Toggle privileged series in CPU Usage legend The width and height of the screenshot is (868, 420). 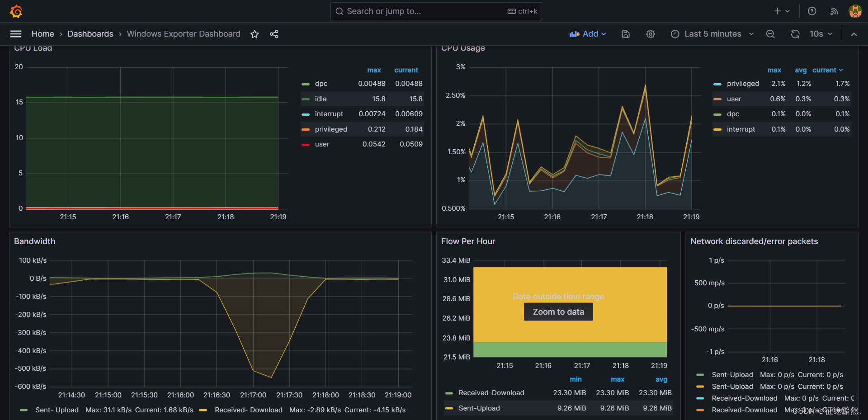pyautogui.click(x=743, y=84)
